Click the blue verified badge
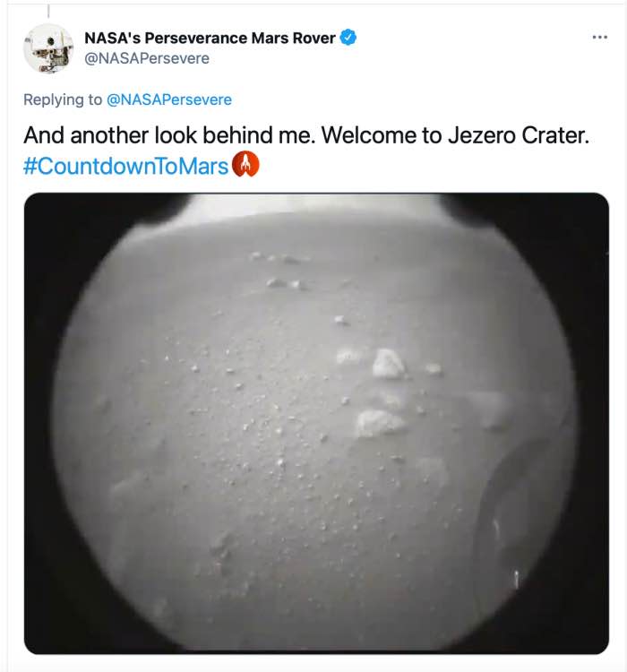This screenshot has height=672, width=627. click(348, 38)
